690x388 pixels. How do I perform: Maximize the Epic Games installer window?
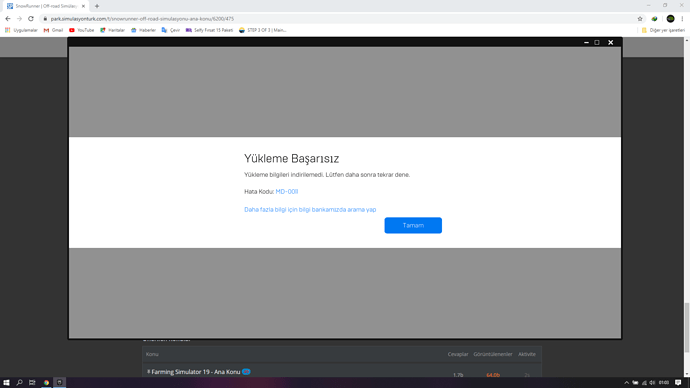(x=597, y=42)
